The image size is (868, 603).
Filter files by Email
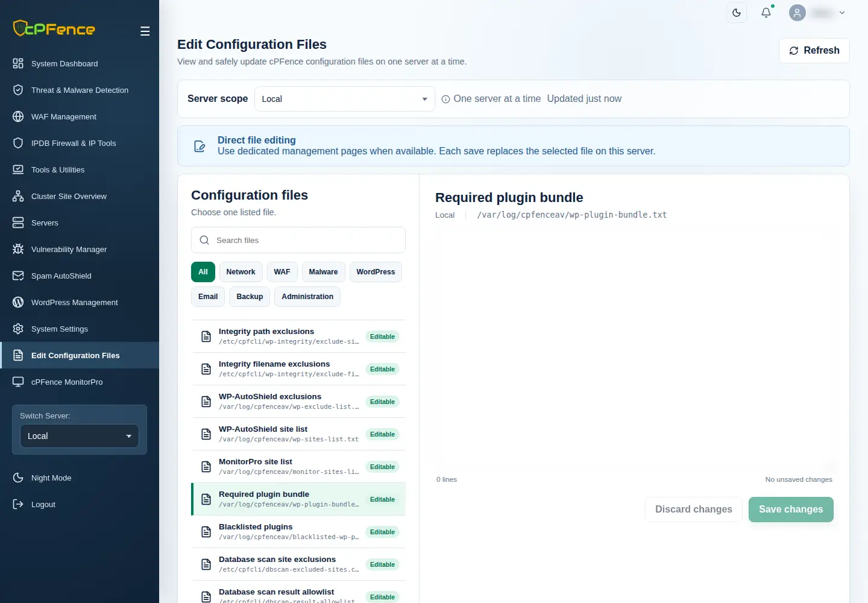pyautogui.click(x=208, y=297)
